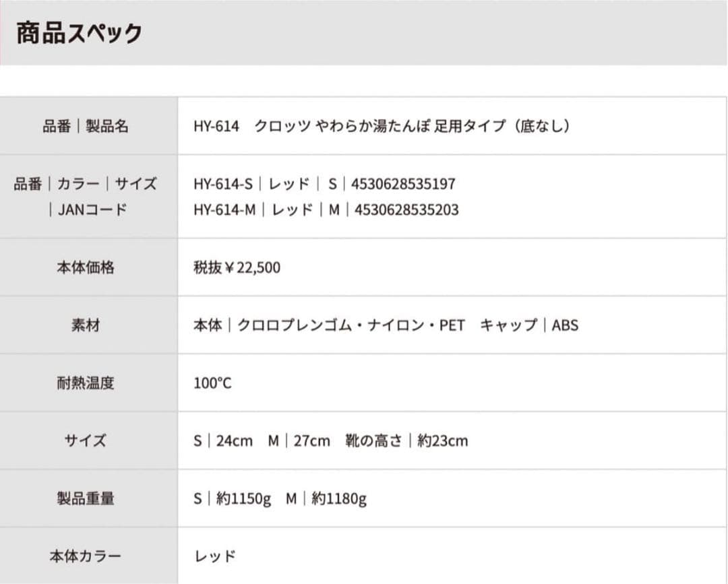
Task: Click the boot height 靴の高さ｜約23cm
Action: tap(406, 441)
